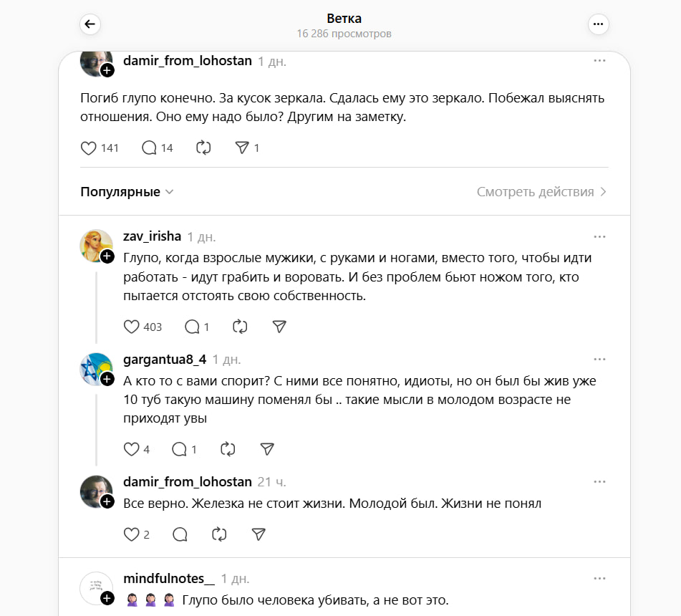Open zav_irisha's profile via username
This screenshot has width=681, height=616.
(152, 236)
